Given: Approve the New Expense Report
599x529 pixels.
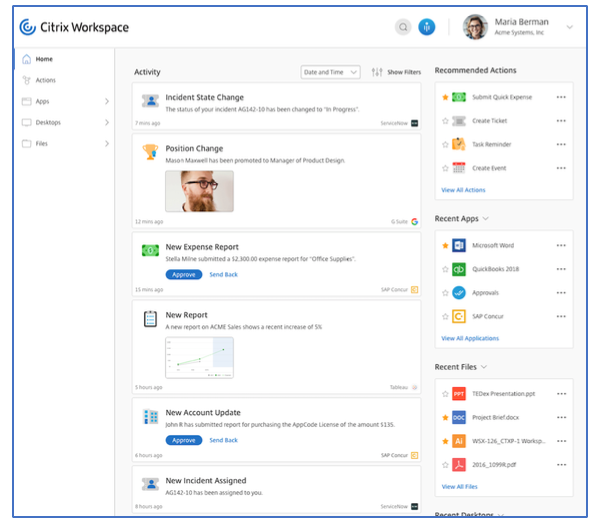Looking at the screenshot, I should (184, 275).
